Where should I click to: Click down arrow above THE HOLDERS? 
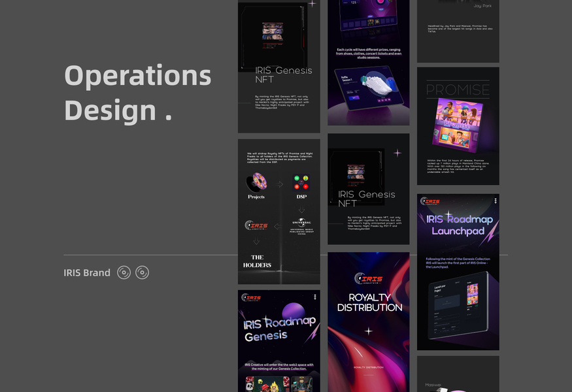coord(256,240)
